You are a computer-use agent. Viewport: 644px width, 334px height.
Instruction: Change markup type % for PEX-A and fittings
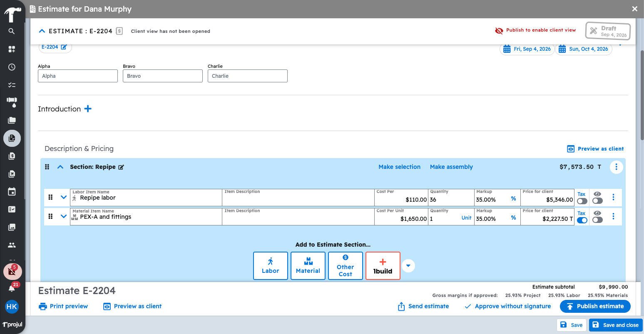(513, 218)
